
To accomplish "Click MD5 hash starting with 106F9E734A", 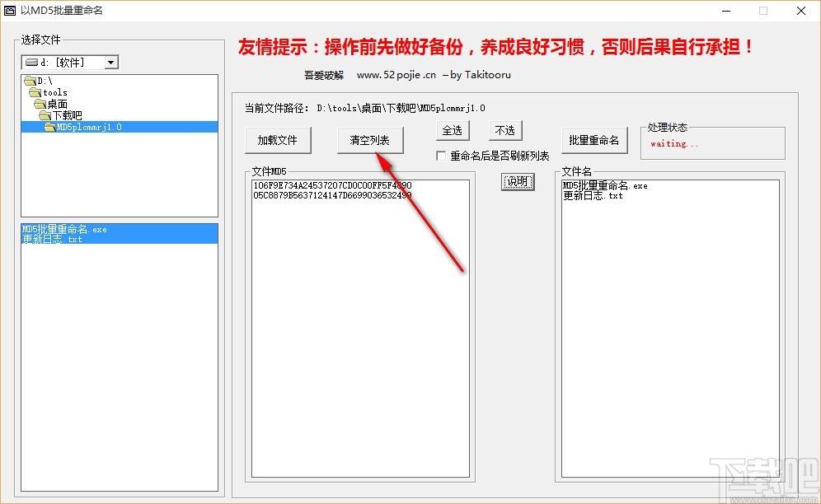I will coord(332,185).
